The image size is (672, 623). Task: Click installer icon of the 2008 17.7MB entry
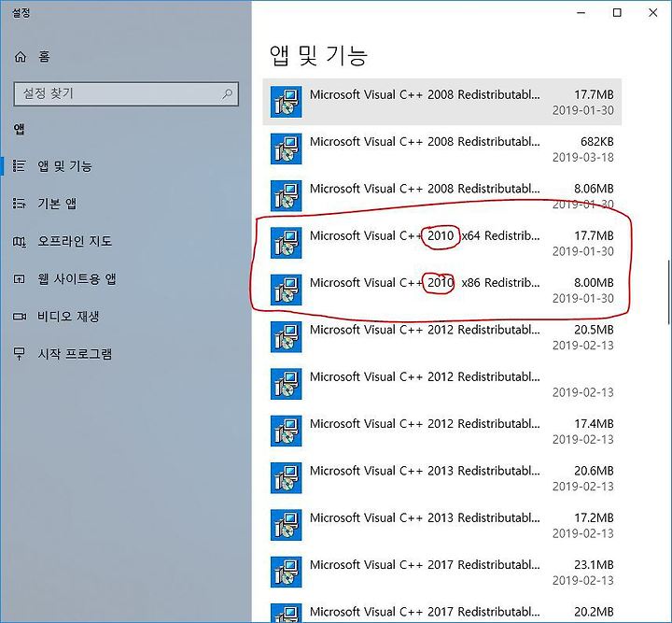click(286, 102)
